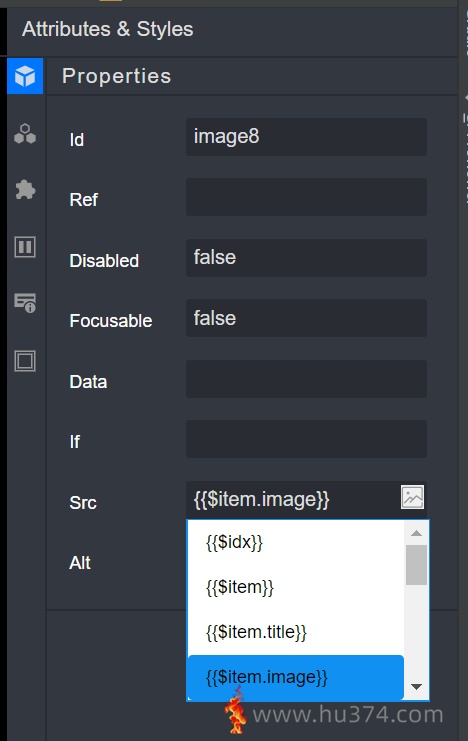Click the empty Data input field
This screenshot has width=468, height=741.
click(x=306, y=379)
